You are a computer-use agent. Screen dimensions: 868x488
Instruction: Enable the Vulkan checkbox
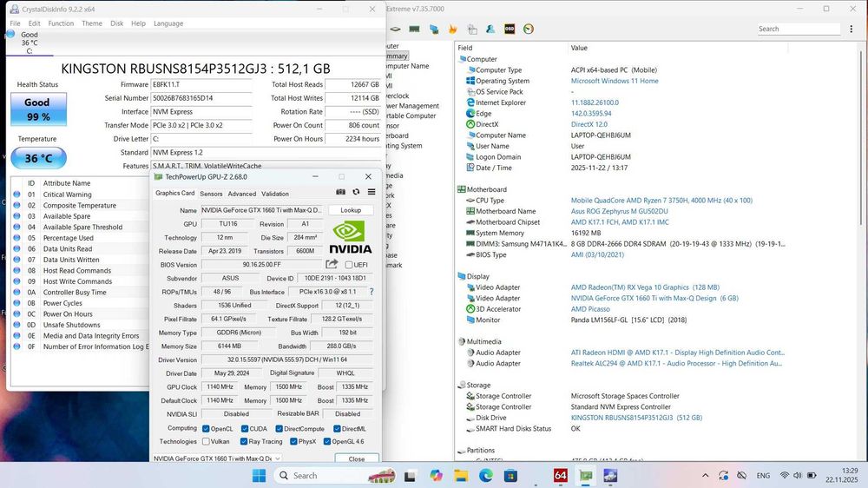206,441
